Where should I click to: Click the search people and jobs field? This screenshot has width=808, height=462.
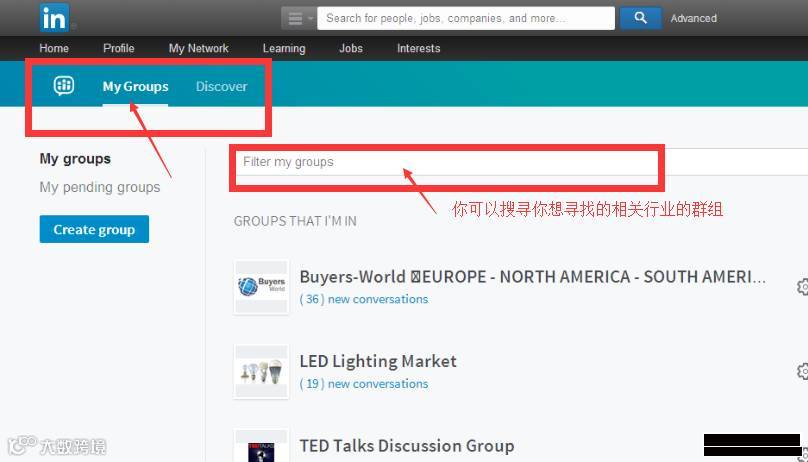[466, 19]
